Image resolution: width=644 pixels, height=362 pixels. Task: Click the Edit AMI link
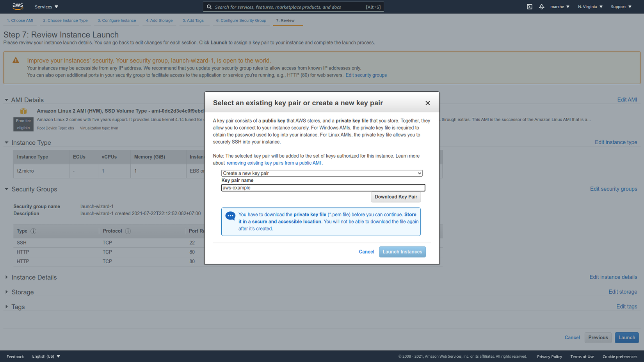(627, 100)
